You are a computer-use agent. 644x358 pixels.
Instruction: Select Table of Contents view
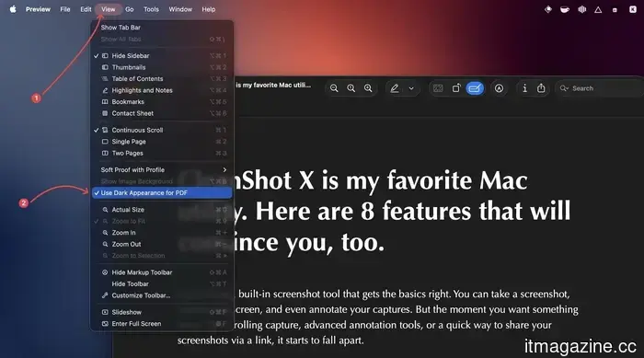coord(162,78)
